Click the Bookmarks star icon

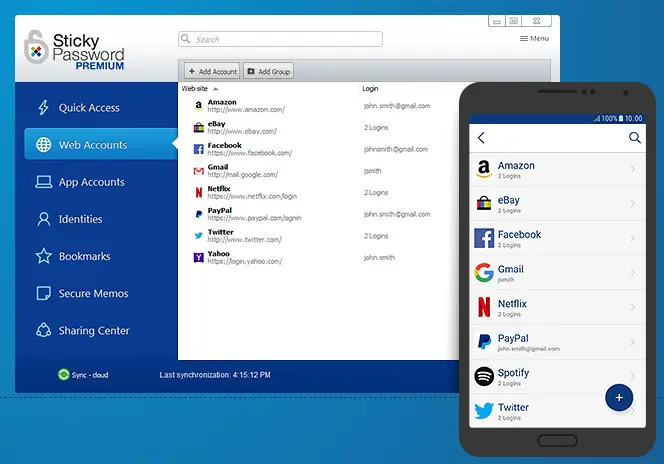click(x=44, y=256)
